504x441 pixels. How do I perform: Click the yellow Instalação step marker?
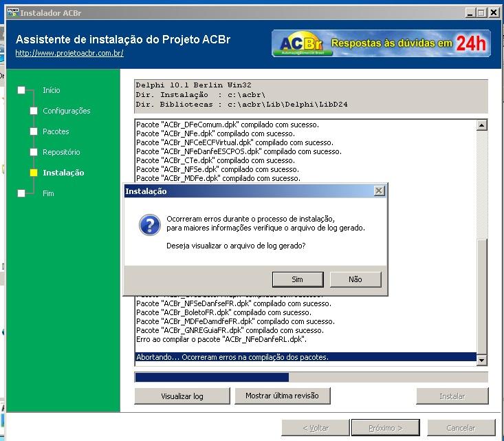[x=34, y=173]
